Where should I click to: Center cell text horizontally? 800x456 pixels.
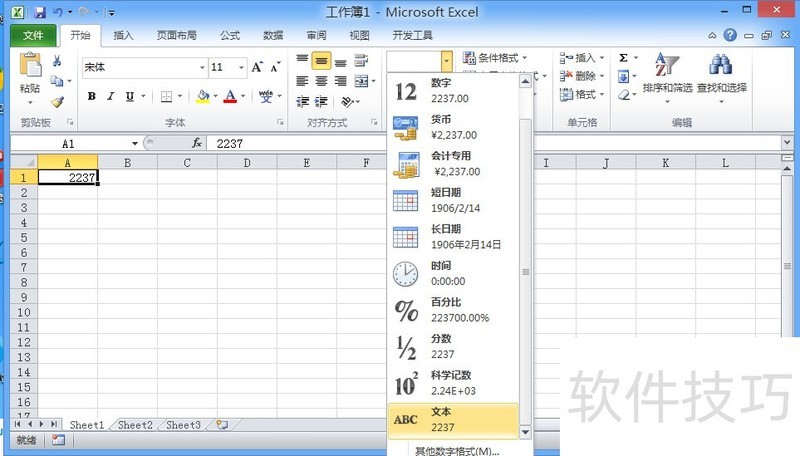321,81
